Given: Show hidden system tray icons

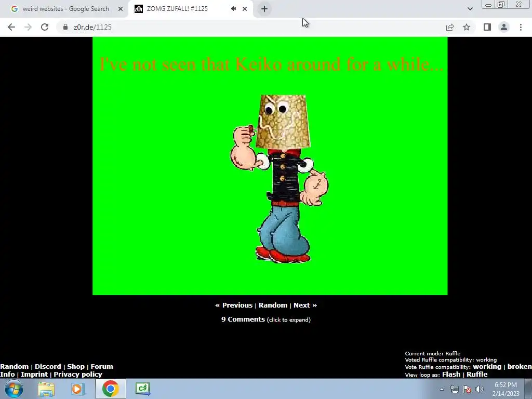Looking at the screenshot, I should [442, 389].
